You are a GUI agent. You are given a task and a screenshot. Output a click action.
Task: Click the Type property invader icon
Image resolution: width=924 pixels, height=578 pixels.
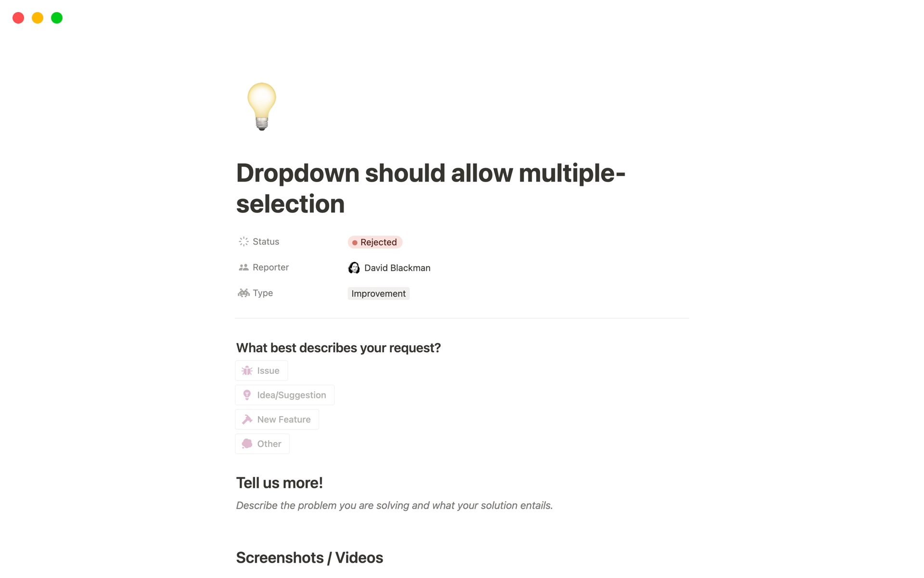pos(244,293)
